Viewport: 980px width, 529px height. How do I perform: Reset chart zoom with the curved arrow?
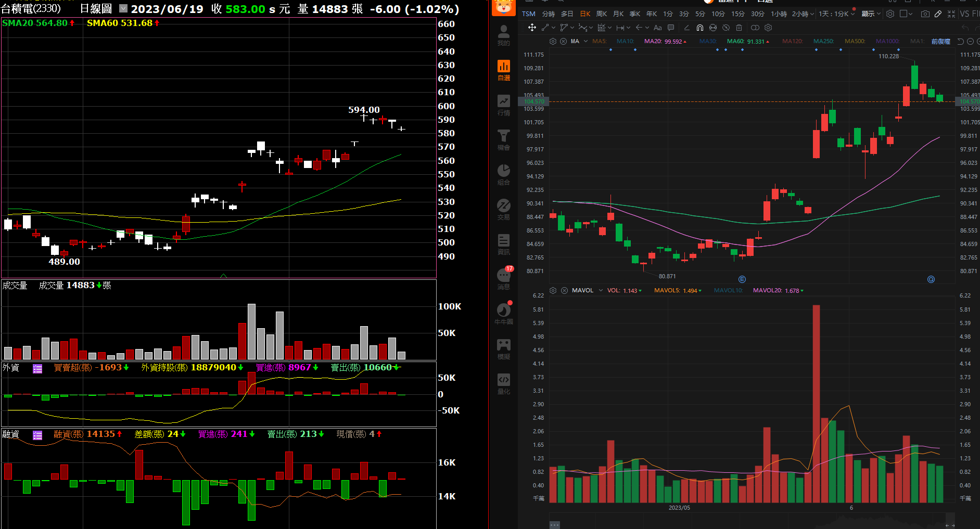961,42
